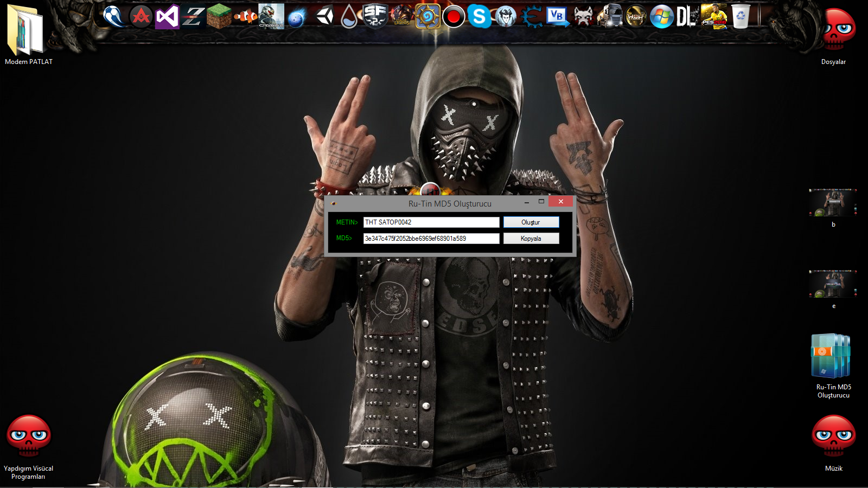Launch the red triangle app in the dock
Screen dimensions: 868x488
[141, 17]
